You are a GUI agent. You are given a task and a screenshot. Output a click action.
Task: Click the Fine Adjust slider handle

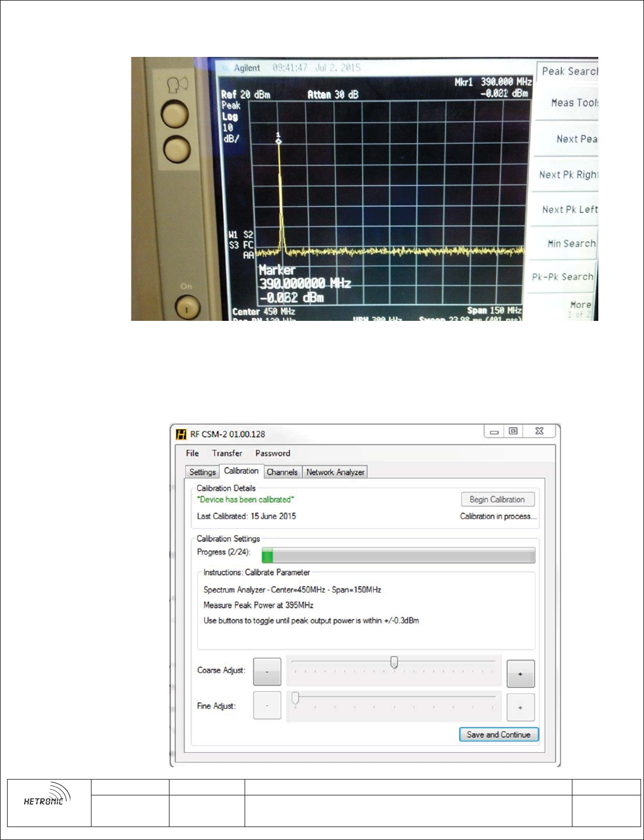[x=296, y=697]
